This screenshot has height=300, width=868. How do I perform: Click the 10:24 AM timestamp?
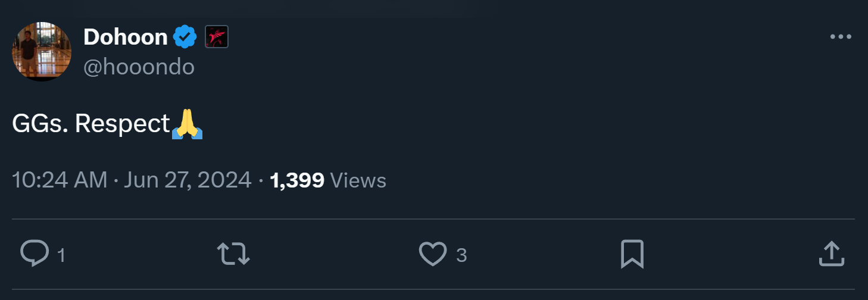coord(60,180)
